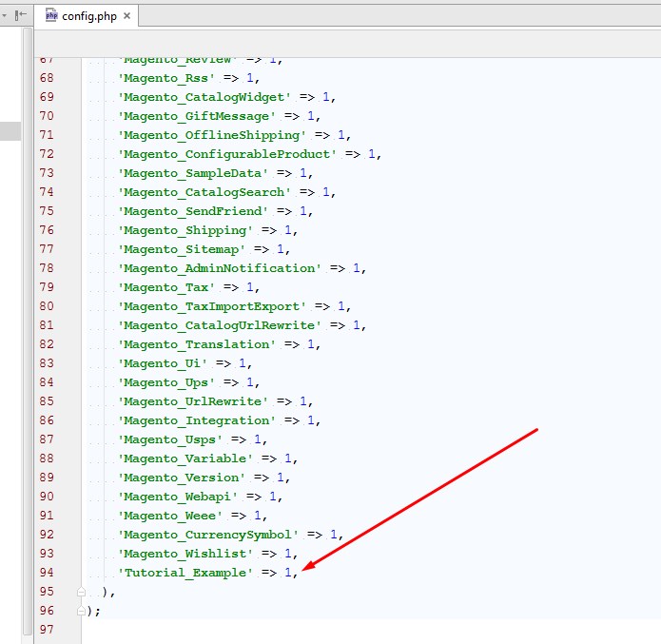Screen dimensions: 661x644
Task: Click 'Magento_UrlRewrite' on line 85
Action: click(x=193, y=401)
